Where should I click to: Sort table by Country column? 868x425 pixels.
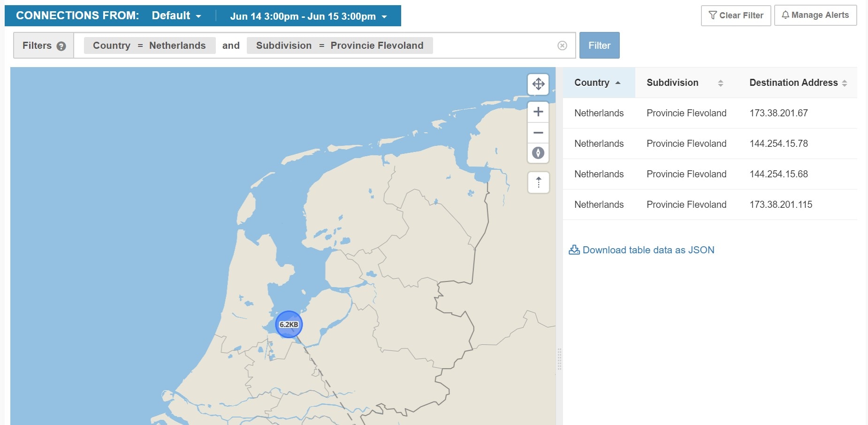[x=598, y=83]
